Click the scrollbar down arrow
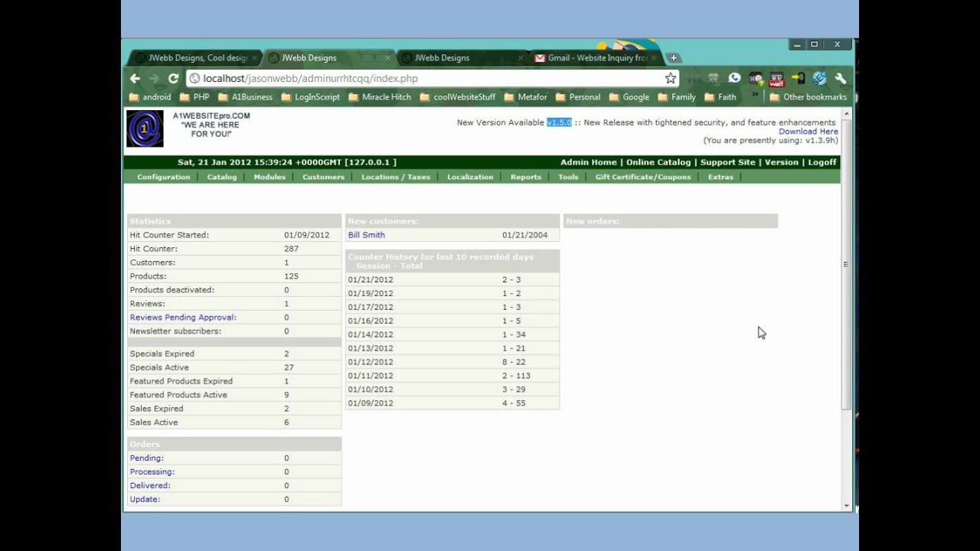The width and height of the screenshot is (980, 551). click(x=846, y=506)
